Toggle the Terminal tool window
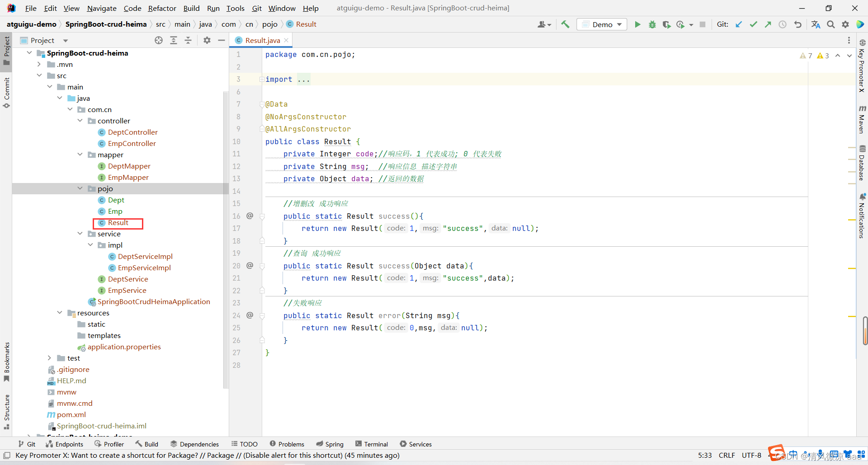The width and height of the screenshot is (868, 465). pyautogui.click(x=372, y=444)
